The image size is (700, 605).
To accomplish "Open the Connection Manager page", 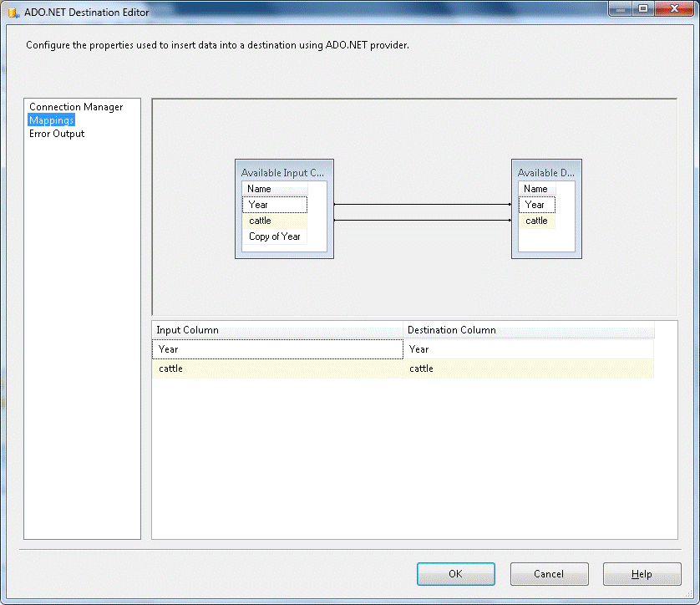I will coord(76,107).
